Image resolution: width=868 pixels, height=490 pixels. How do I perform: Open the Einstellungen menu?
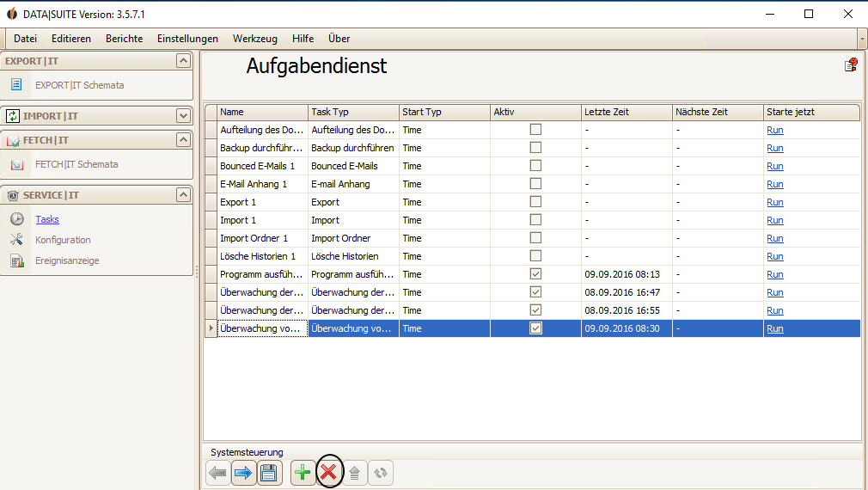click(x=187, y=39)
